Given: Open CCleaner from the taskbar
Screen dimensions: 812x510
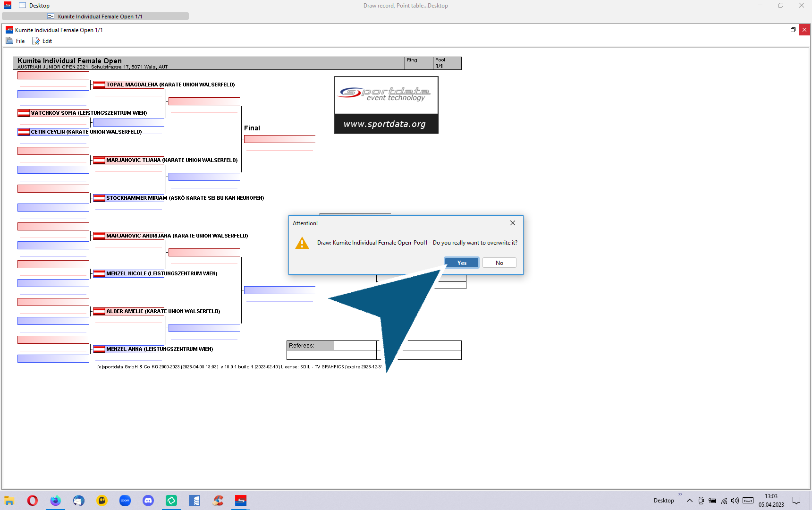Looking at the screenshot, I should (x=218, y=501).
